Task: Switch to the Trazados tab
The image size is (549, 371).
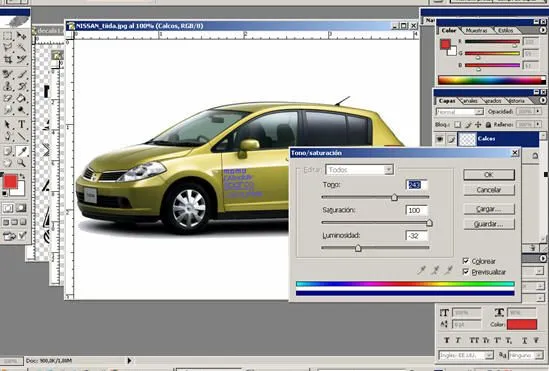Action: point(493,101)
